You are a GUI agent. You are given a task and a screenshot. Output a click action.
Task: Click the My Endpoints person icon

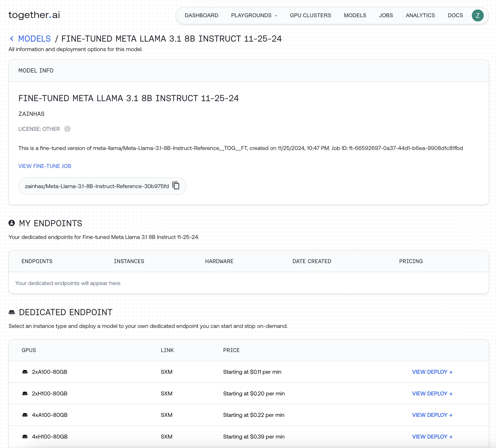[12, 223]
